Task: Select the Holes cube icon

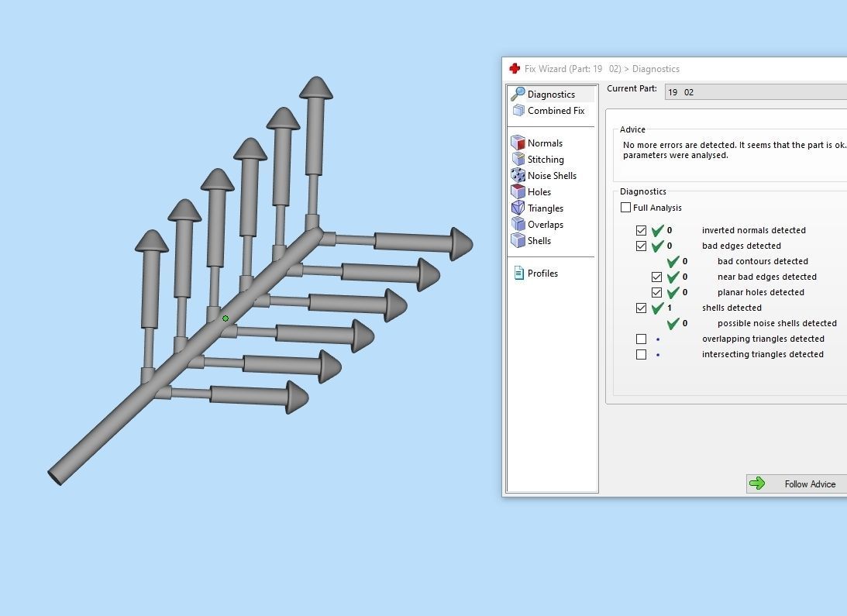Action: pyautogui.click(x=518, y=191)
